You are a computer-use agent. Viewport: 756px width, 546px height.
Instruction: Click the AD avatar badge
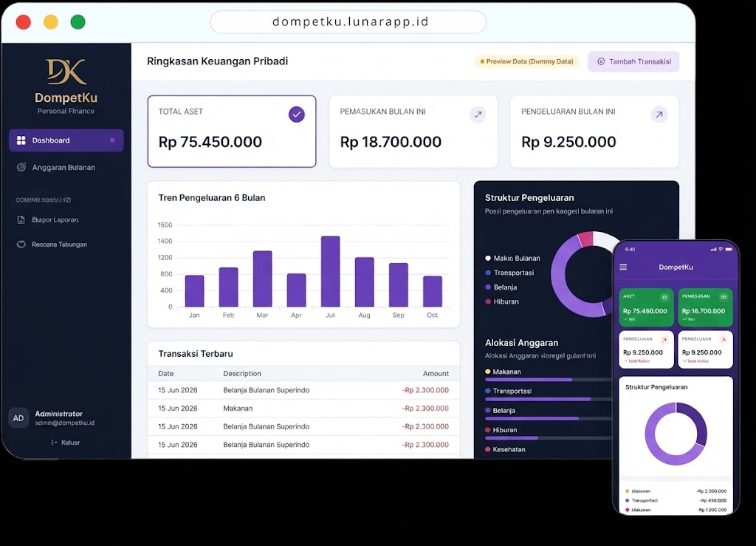(x=18, y=418)
